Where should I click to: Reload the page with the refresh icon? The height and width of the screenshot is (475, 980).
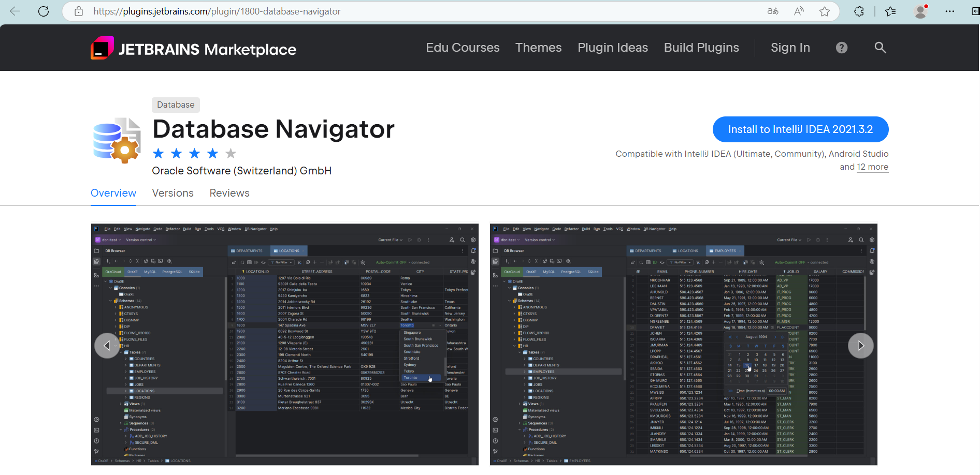(x=44, y=11)
